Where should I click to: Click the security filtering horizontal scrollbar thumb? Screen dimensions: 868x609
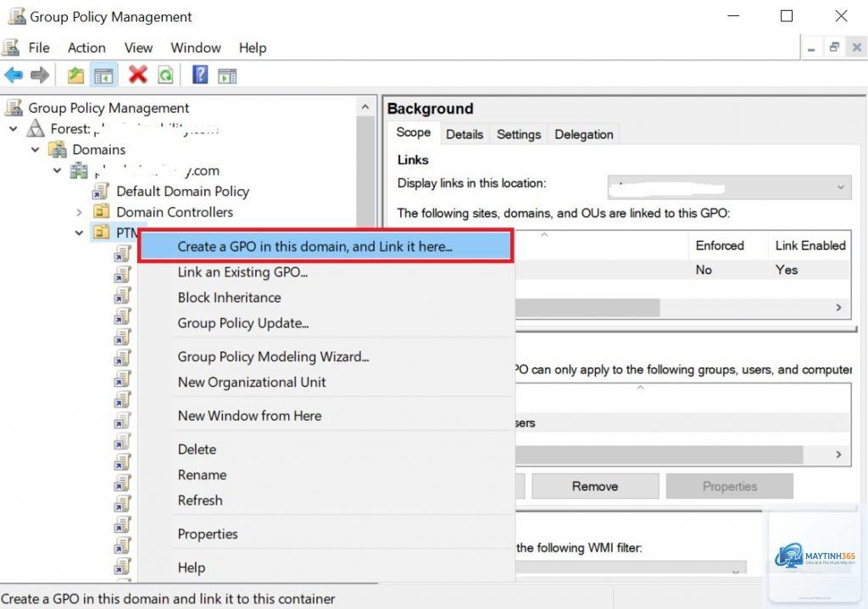click(x=659, y=455)
